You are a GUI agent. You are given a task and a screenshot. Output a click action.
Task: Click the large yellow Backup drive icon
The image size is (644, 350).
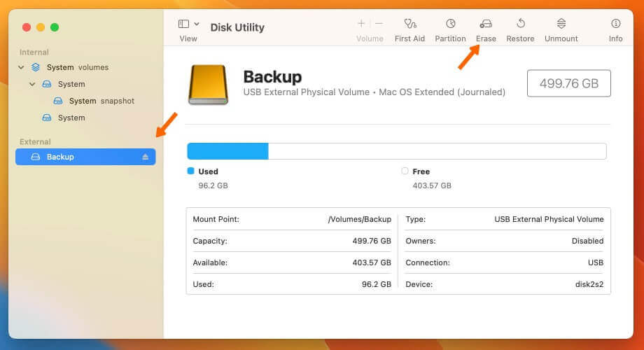[208, 85]
